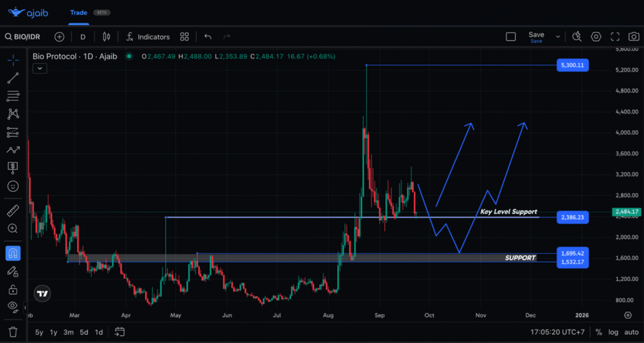Toggle lock all drawing tools
Viewport: 644px width, 343px height.
(13, 289)
